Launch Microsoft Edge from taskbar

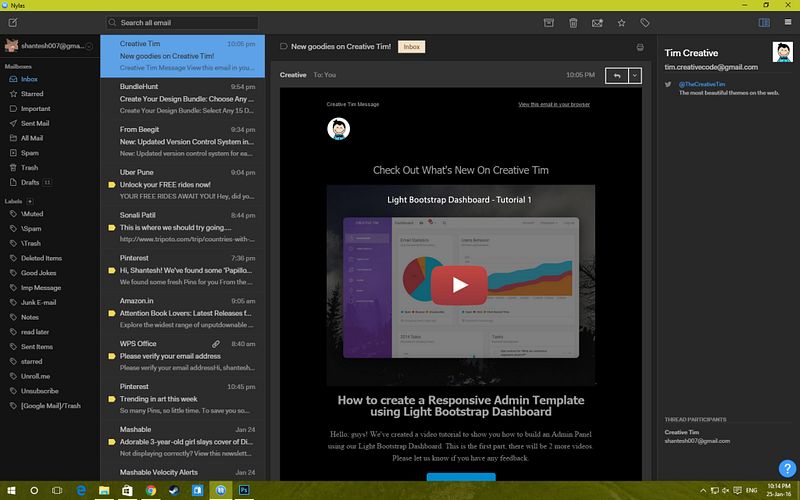tap(81, 490)
